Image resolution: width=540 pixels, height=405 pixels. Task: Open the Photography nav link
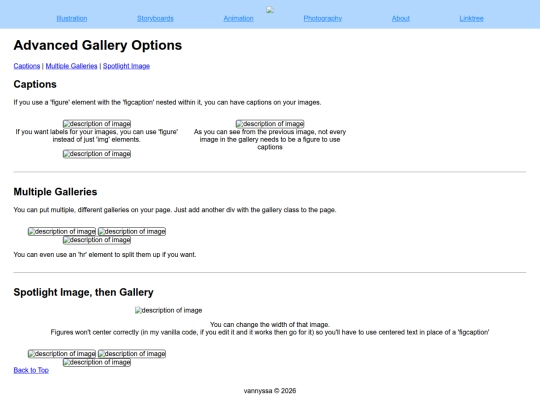coord(323,19)
